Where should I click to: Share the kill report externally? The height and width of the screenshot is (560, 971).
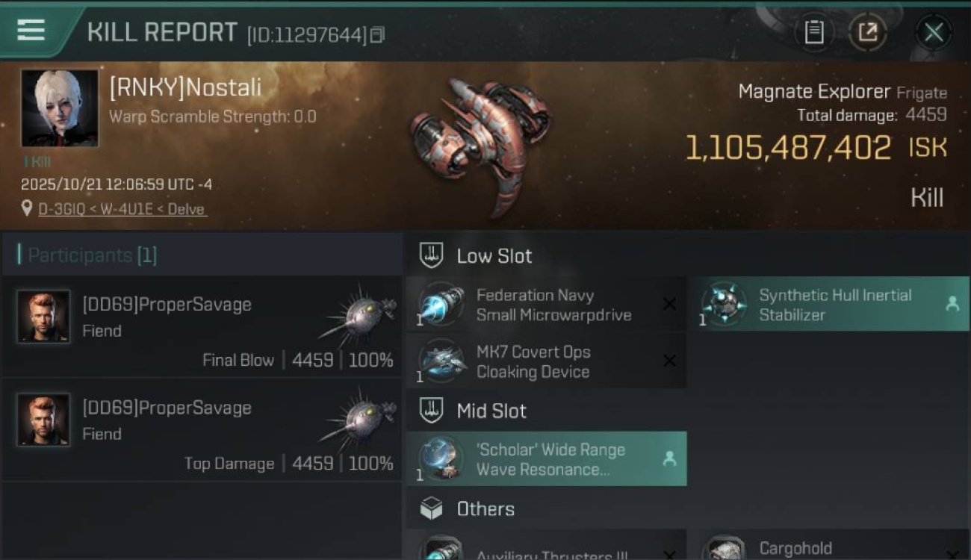867,32
